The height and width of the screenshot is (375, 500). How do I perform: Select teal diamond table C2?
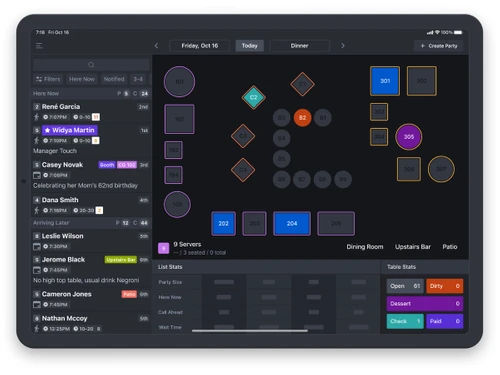(x=254, y=97)
